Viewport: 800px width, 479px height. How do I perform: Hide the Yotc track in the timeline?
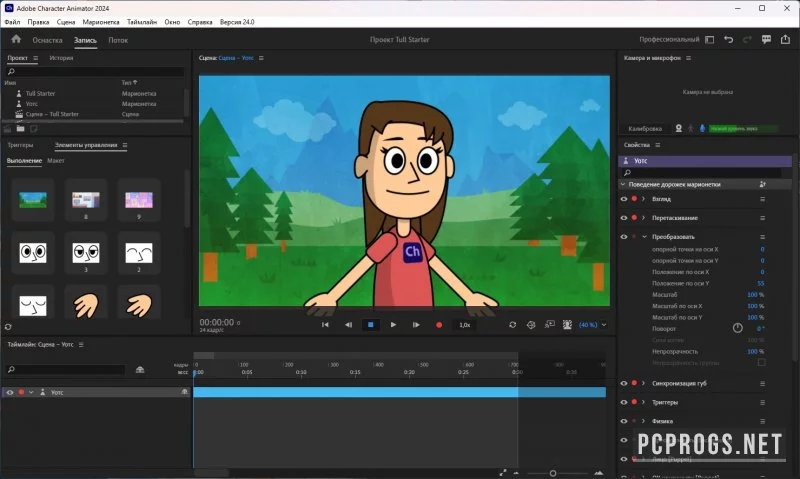click(10, 392)
